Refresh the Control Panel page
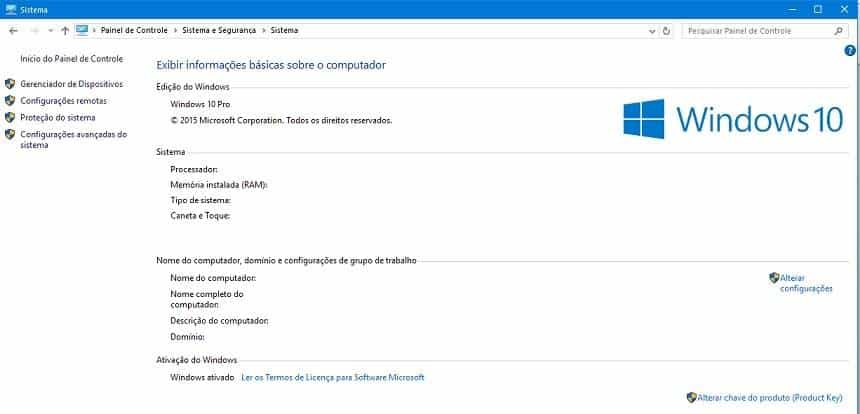Image resolution: width=860 pixels, height=414 pixels. tap(667, 31)
